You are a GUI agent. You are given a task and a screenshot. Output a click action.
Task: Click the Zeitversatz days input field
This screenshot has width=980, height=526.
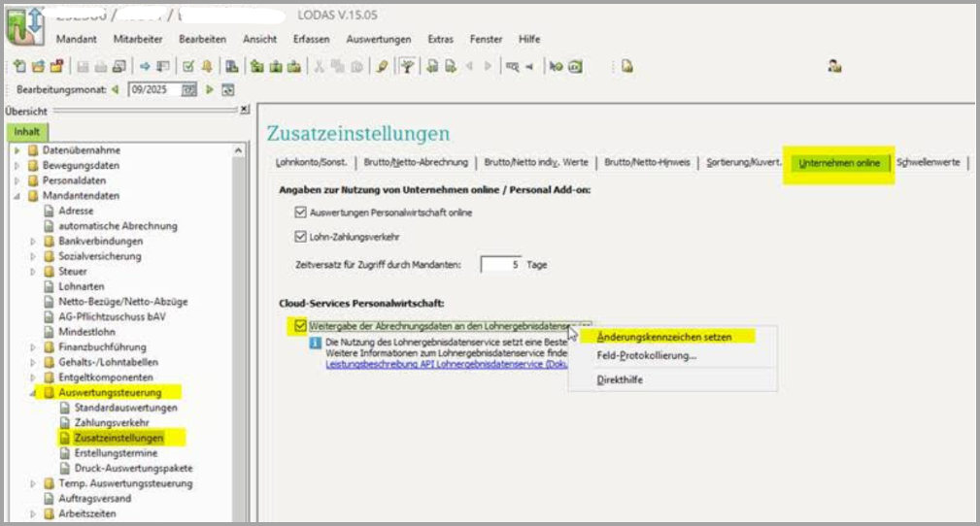(x=501, y=264)
